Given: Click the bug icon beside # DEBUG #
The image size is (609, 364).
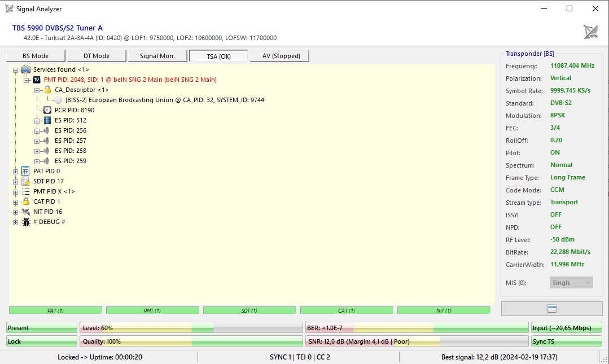Looking at the screenshot, I should tap(26, 222).
